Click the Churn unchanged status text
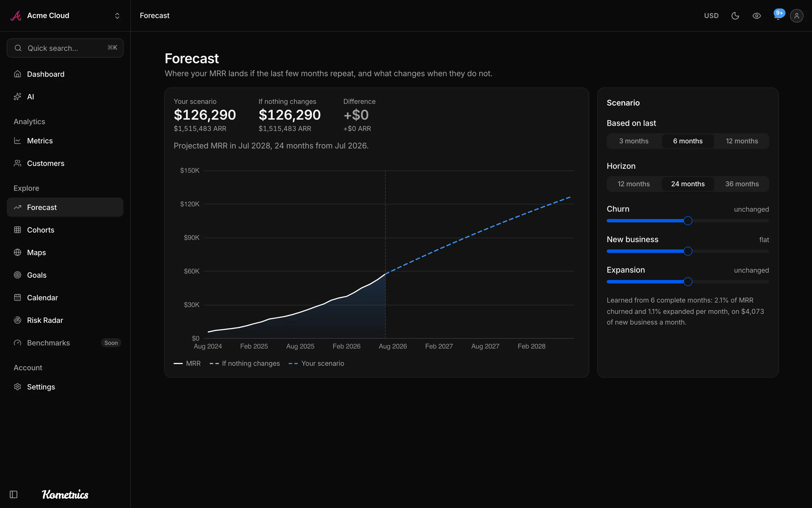The image size is (812, 508). point(751,209)
